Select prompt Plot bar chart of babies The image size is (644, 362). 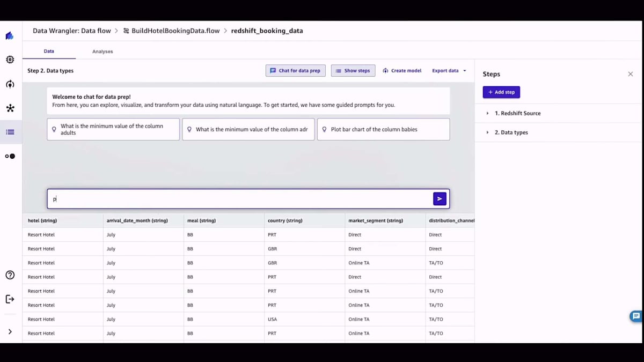(x=383, y=129)
